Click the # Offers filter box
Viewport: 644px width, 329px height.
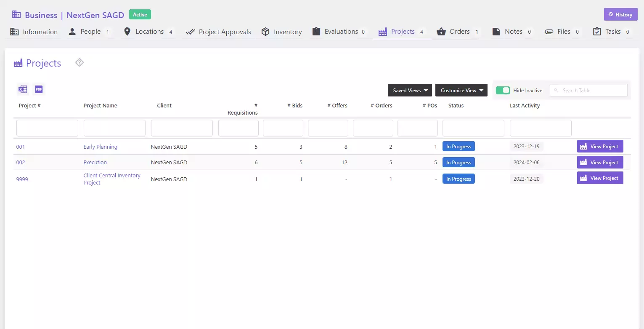pos(328,128)
